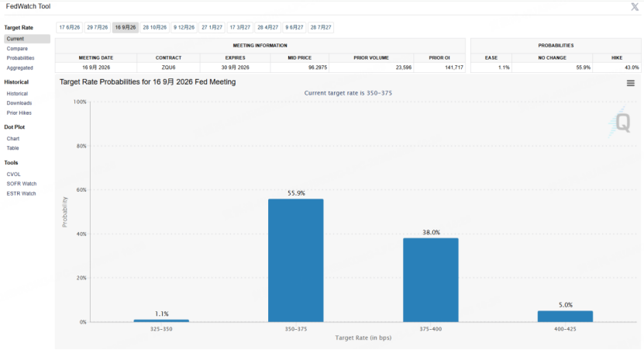Click the NO CHANGE column header
Screen dimensions: 644x350
pyautogui.click(x=552, y=58)
